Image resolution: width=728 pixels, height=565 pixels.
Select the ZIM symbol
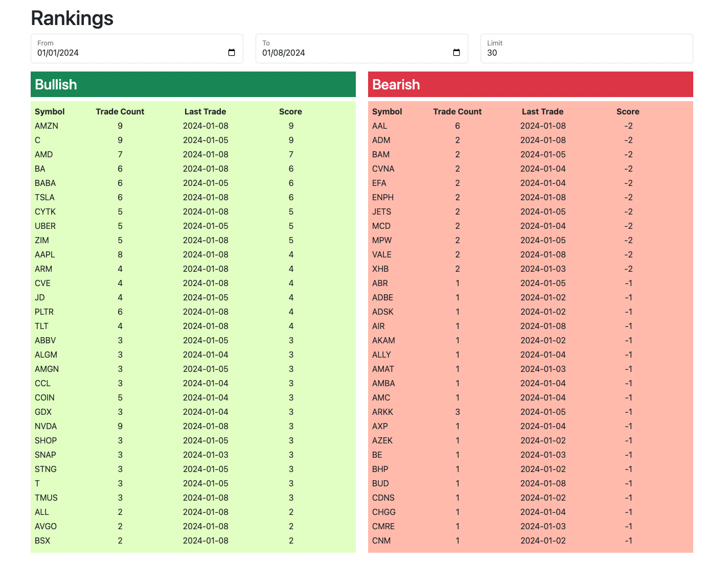click(x=42, y=240)
